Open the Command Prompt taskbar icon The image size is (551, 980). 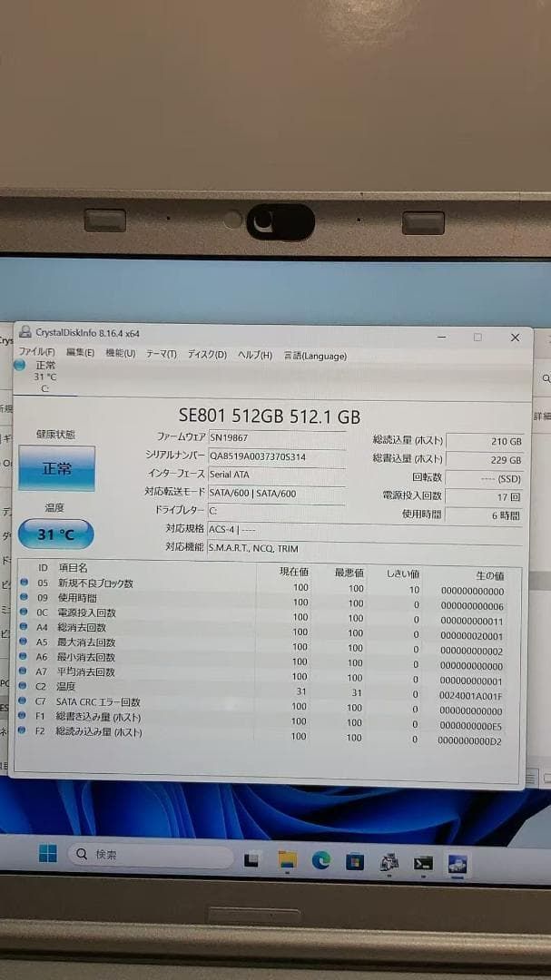[x=423, y=863]
